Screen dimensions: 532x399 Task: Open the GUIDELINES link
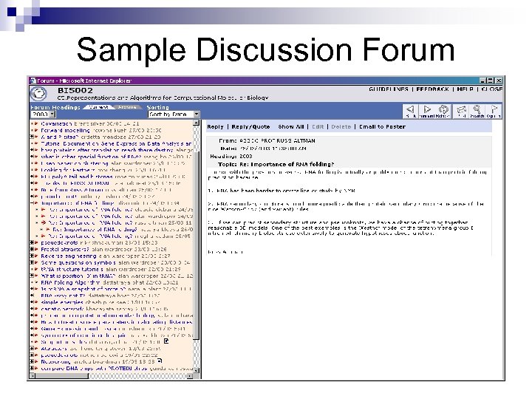coord(389,89)
